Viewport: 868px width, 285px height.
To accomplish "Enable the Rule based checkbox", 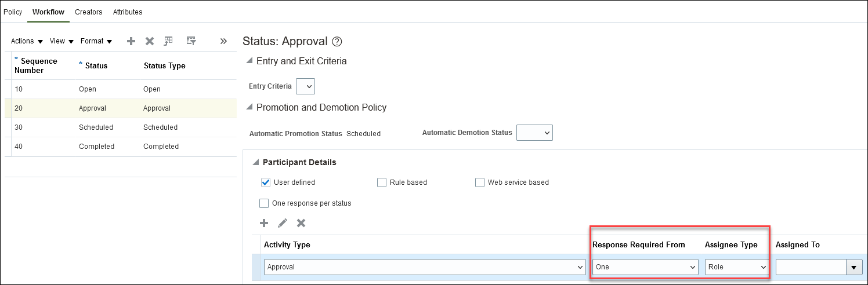I will tap(382, 182).
